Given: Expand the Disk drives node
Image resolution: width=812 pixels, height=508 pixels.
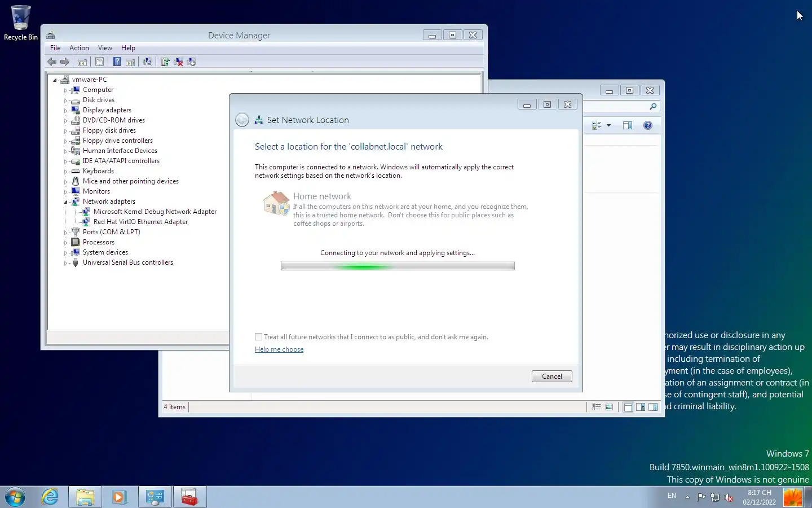Looking at the screenshot, I should 65,100.
